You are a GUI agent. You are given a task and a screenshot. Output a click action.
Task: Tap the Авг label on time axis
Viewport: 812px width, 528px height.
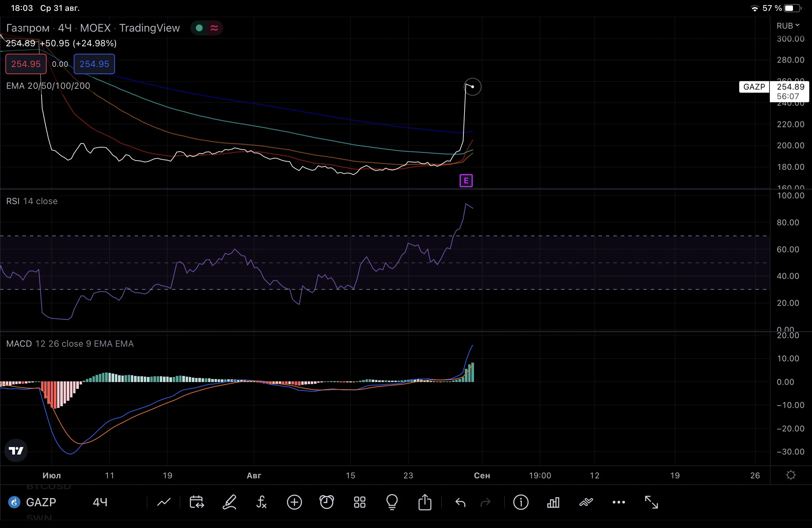254,476
